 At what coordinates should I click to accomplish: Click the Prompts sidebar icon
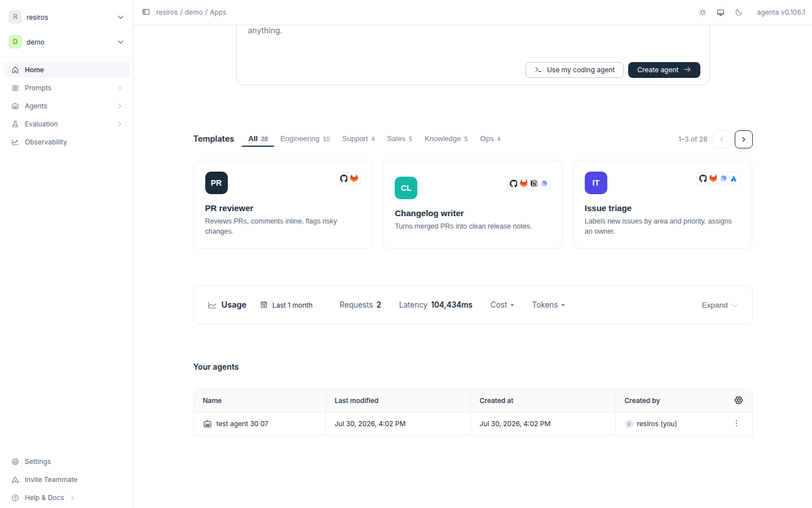pyautogui.click(x=15, y=88)
